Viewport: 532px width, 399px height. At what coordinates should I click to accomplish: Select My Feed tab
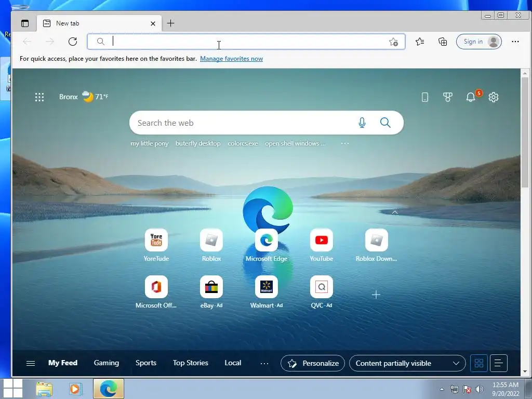(63, 363)
